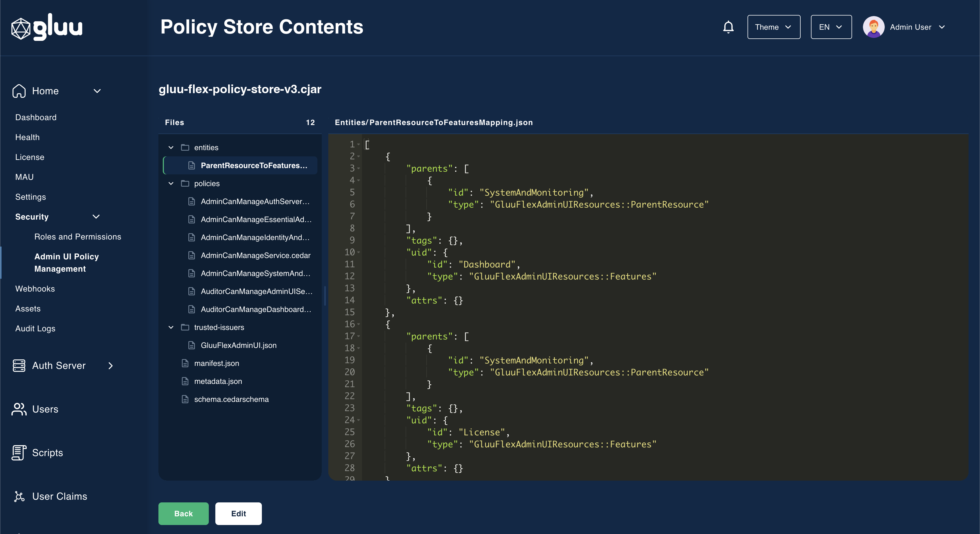Click the Files count 12
This screenshot has height=534, width=980.
[310, 123]
